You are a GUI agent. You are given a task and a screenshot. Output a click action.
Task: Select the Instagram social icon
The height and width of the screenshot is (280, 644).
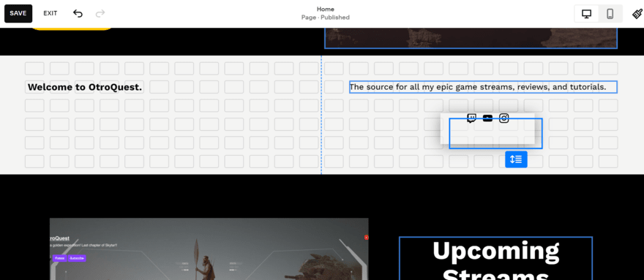point(504,118)
